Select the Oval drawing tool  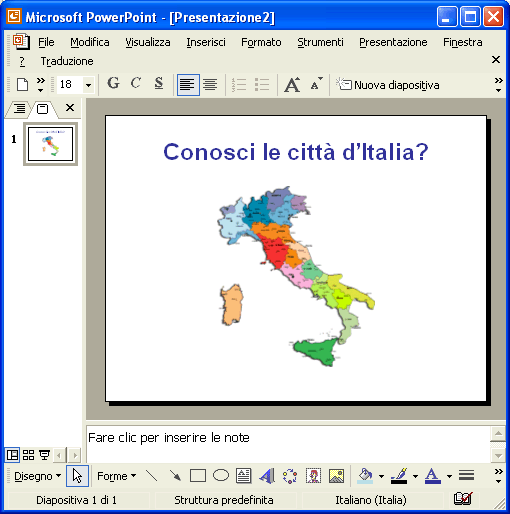pyautogui.click(x=221, y=476)
